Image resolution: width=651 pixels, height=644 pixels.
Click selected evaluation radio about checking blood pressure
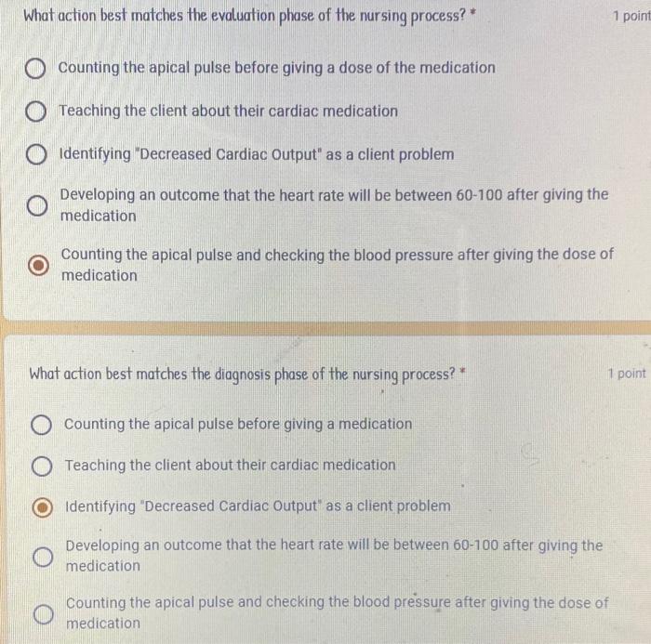38,265
